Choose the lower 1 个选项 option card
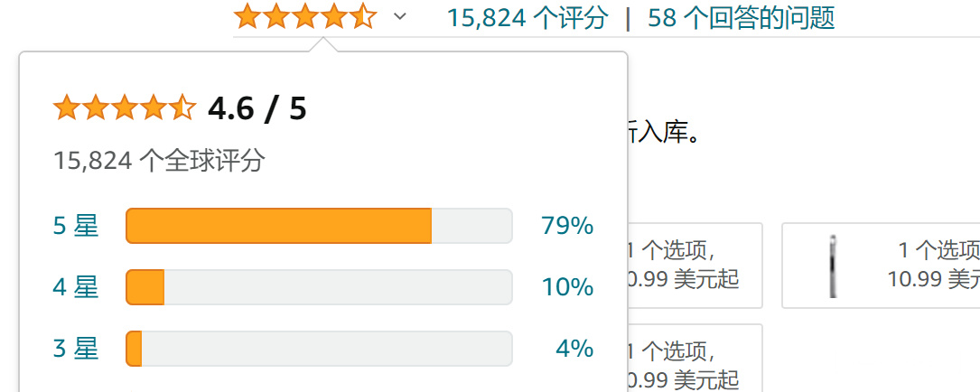 [695, 359]
